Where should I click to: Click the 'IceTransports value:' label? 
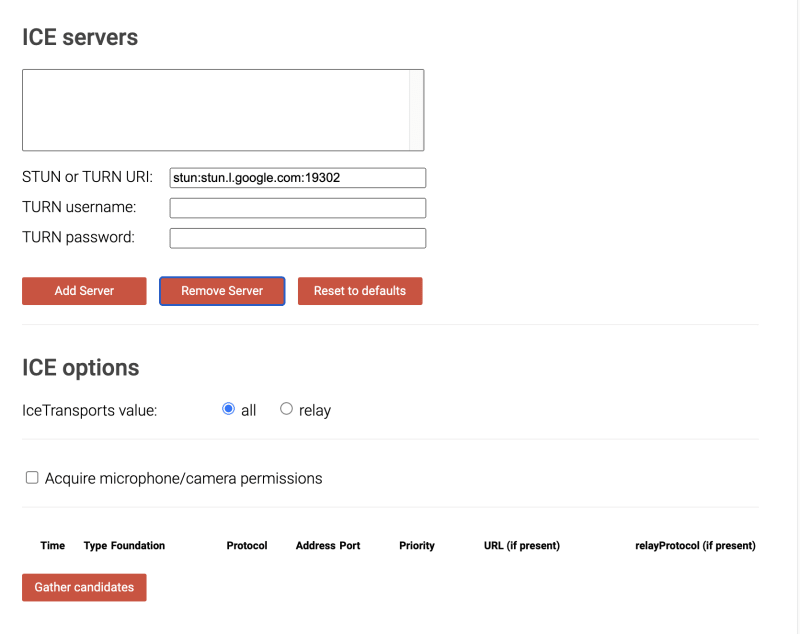[90, 410]
